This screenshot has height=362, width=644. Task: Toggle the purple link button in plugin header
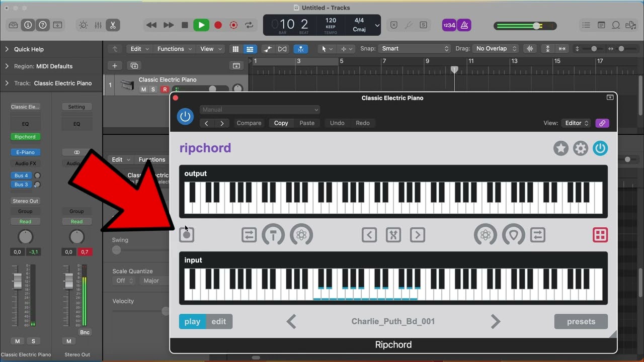(x=602, y=123)
